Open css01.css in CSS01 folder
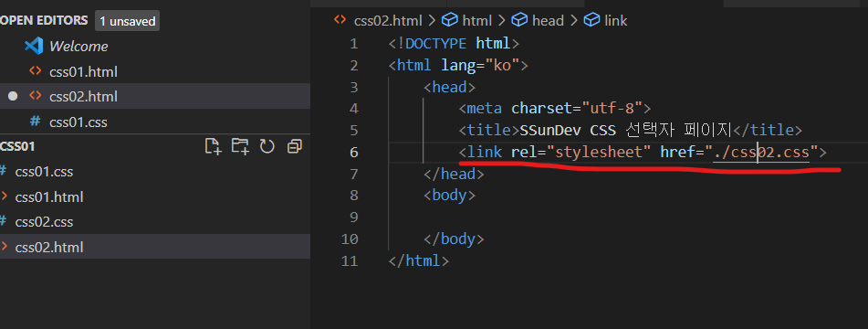868x329 pixels. coord(44,172)
